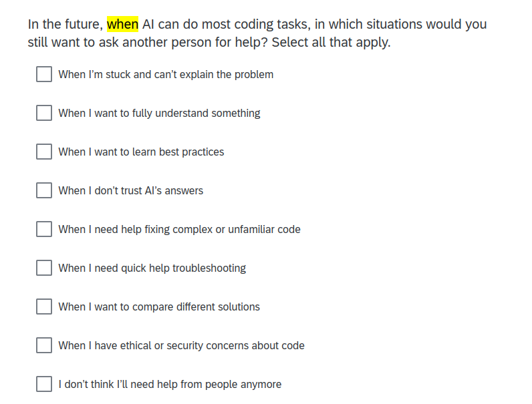Image resolution: width=532 pixels, height=404 pixels.
Task: Click the 'ethical or security concerns about code' label text
Action: [x=213, y=346]
